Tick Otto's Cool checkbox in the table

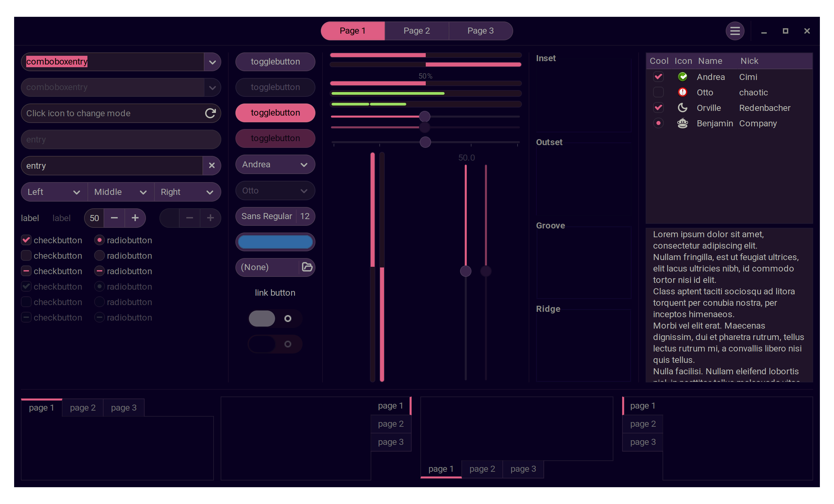tap(658, 92)
